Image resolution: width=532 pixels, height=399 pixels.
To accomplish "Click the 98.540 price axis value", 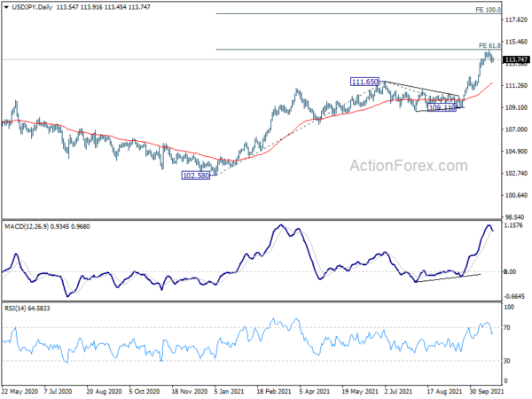I will click(x=514, y=217).
